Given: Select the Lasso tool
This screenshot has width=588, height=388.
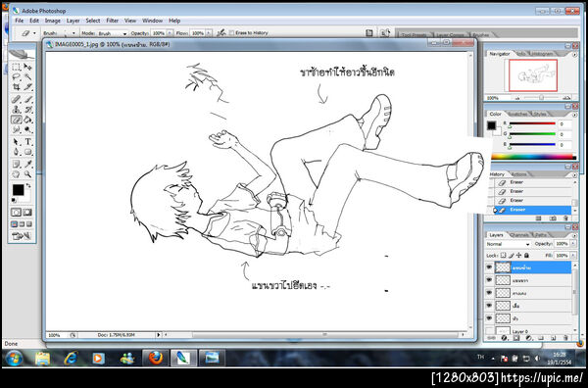Looking at the screenshot, I should click(x=16, y=76).
